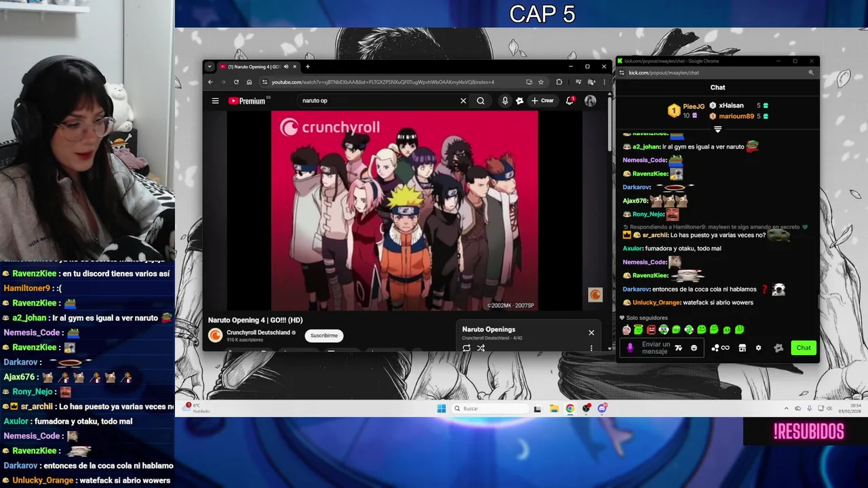This screenshot has width=868, height=488.
Task: Open the Chrome extensions puzzle icon
Action: [x=559, y=82]
